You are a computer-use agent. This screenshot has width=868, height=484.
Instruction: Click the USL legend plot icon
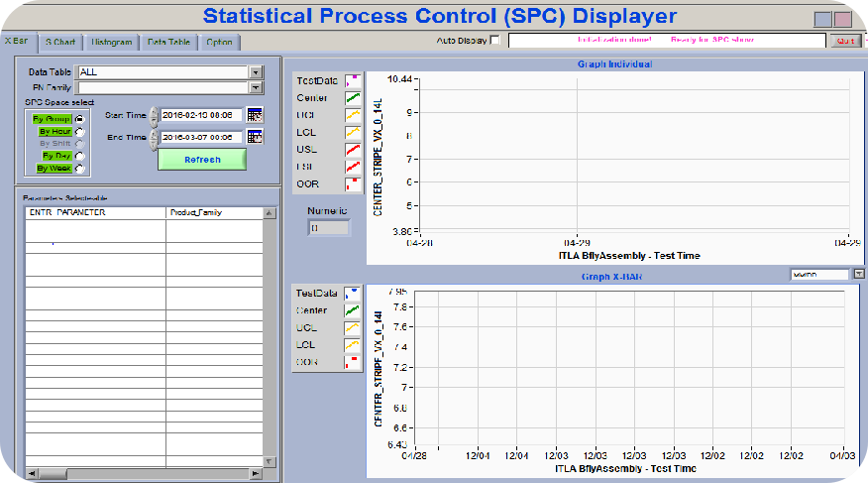coord(352,149)
